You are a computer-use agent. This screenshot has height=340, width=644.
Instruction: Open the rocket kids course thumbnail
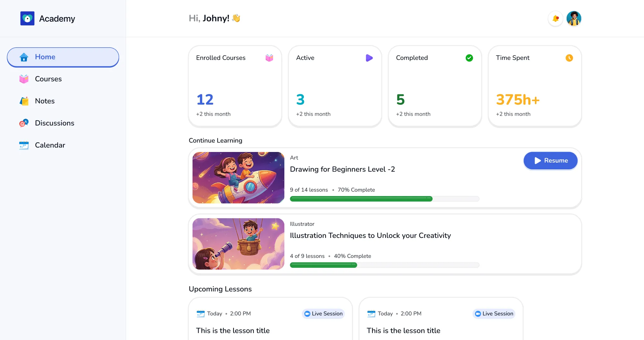[x=238, y=178]
